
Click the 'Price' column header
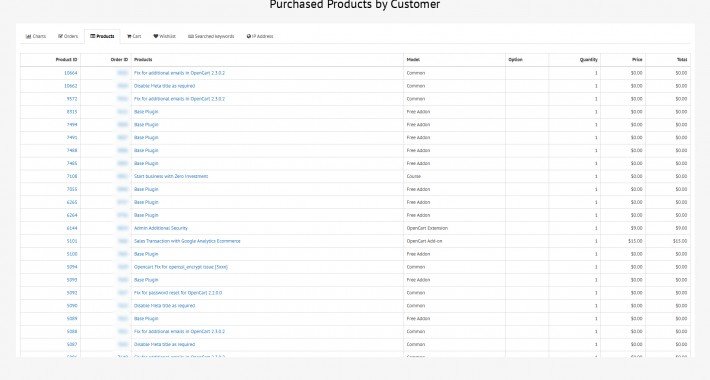[x=637, y=60]
